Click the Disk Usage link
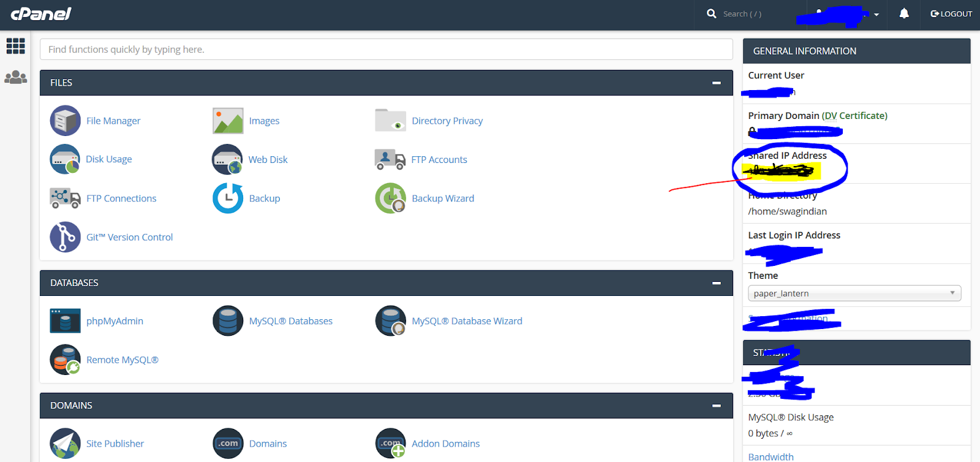 coord(109,159)
